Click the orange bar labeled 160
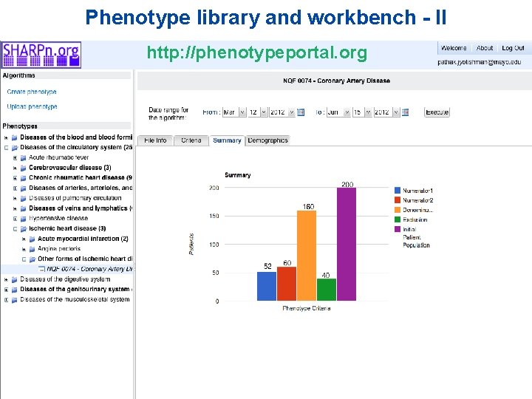The height and width of the screenshot is (399, 532). point(307,256)
